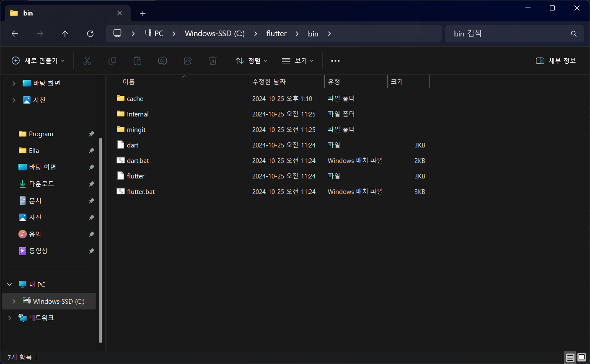Screen dimensions: 590x364
Task: Open the Ella quick access folder
Action: pyautogui.click(x=34, y=150)
